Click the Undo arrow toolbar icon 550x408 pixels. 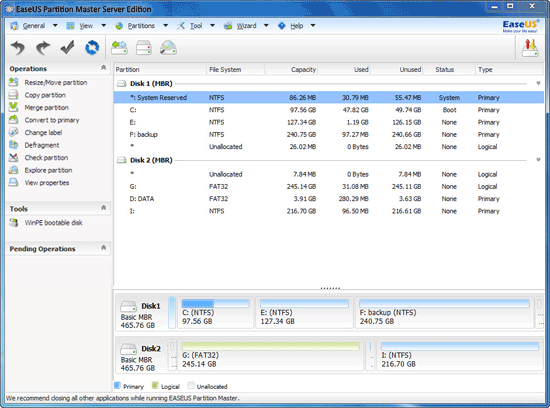(x=18, y=48)
